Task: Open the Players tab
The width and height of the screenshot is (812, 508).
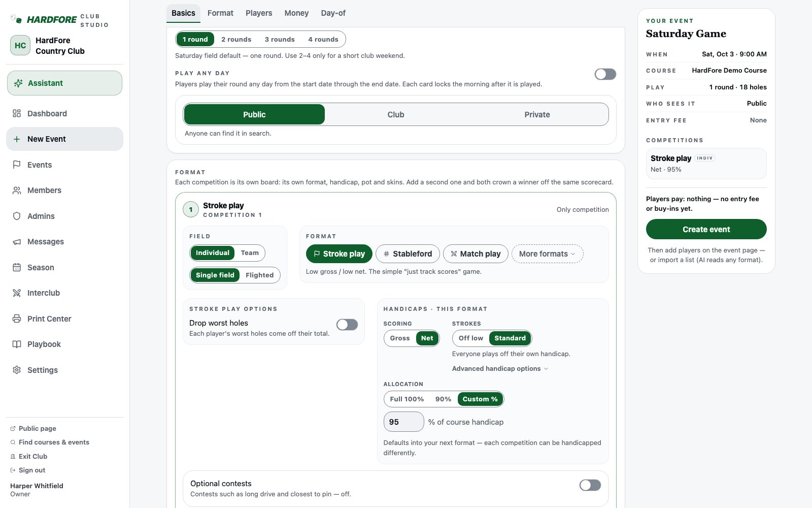Action: [x=259, y=13]
